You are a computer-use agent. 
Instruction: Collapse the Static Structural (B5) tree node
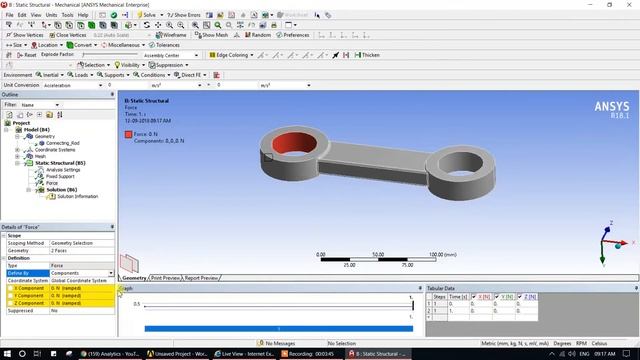tap(18, 163)
